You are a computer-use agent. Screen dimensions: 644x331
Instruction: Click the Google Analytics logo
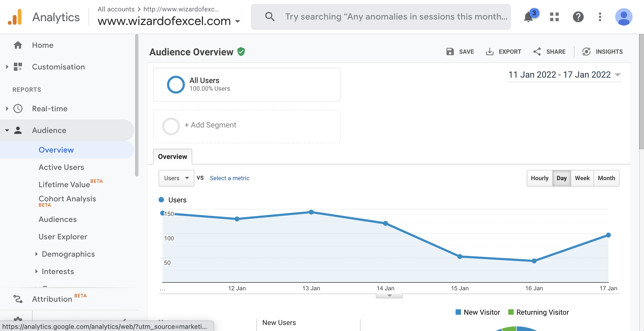(x=15, y=17)
